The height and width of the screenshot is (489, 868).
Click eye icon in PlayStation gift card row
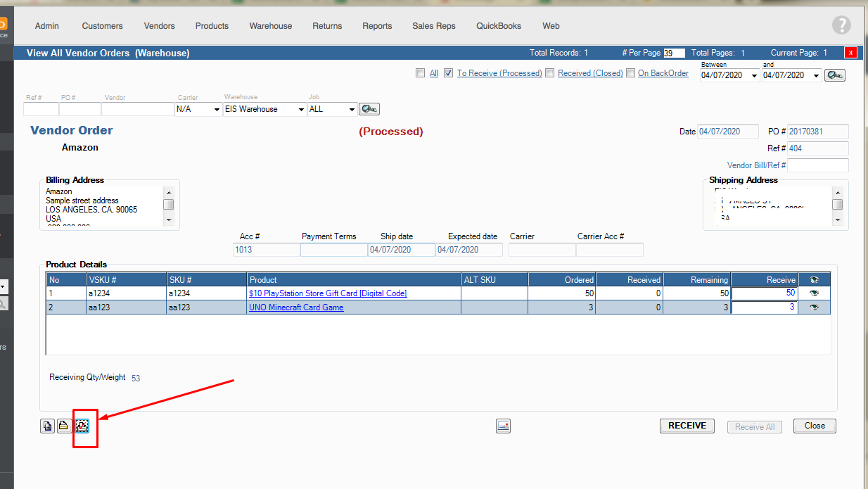point(815,293)
